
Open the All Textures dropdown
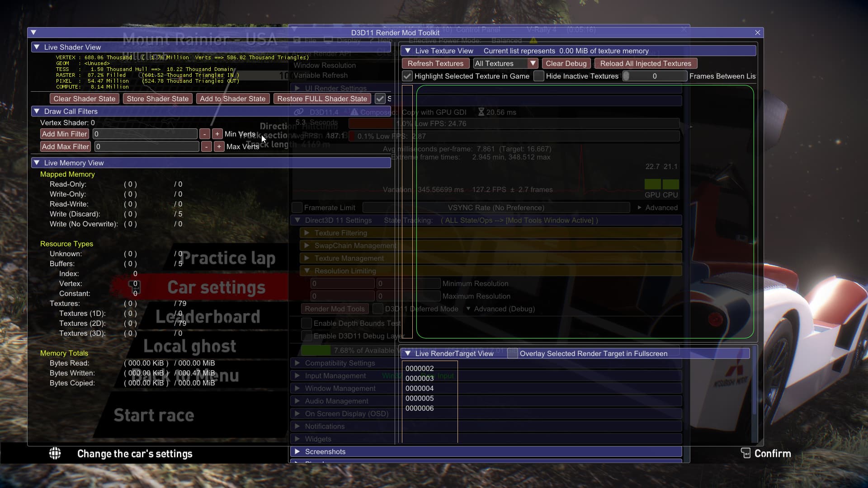(x=505, y=64)
